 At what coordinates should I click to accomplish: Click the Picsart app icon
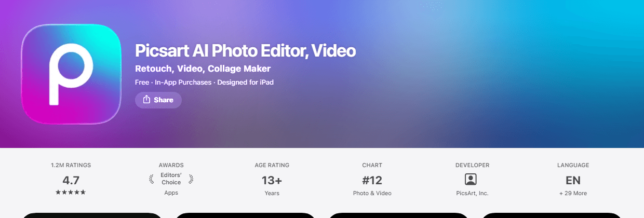coord(71,74)
